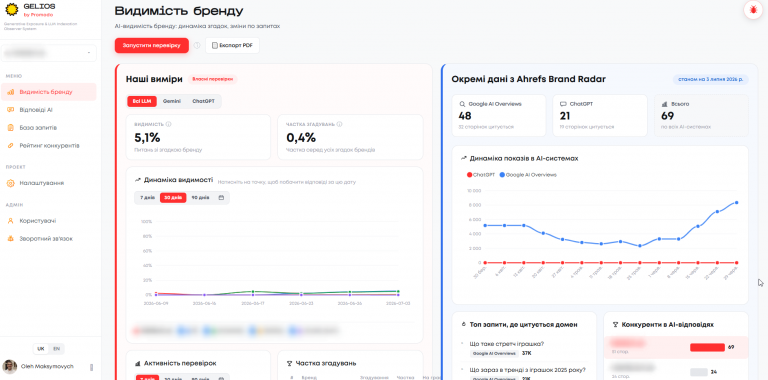Open База запитів menu item
768x380 pixels.
(49, 128)
